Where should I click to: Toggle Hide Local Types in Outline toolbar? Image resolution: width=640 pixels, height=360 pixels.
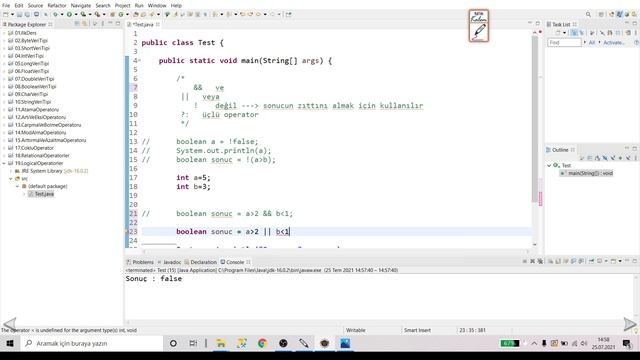(x=628, y=158)
